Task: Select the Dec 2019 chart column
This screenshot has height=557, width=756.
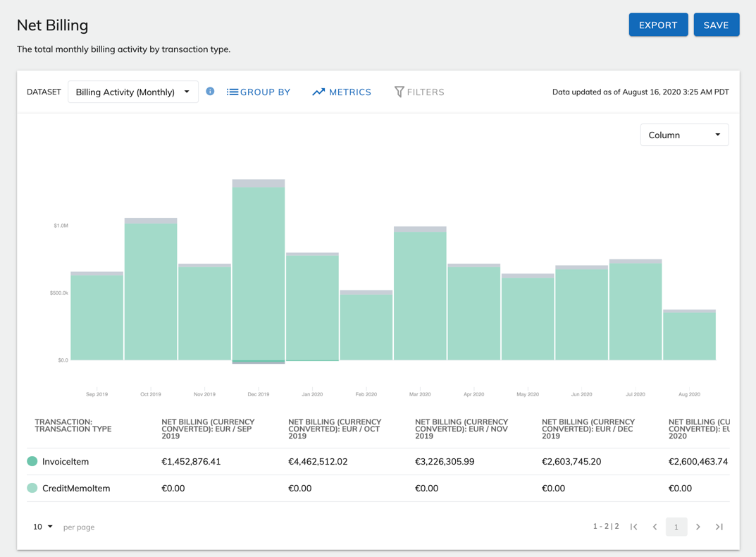Action: 259,275
